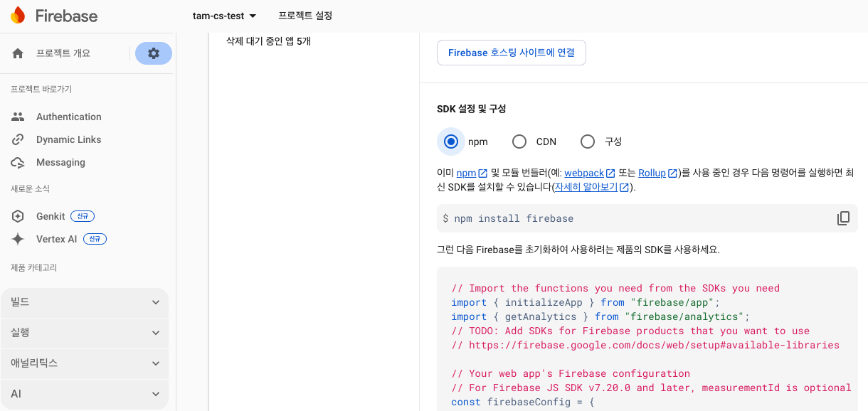Viewport: 868px width, 411px height.
Task: Click the Messaging cloud icon
Action: (x=18, y=162)
